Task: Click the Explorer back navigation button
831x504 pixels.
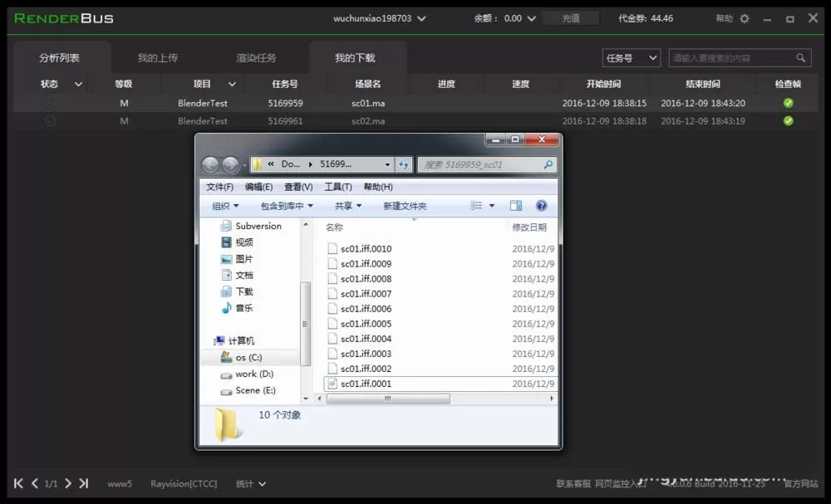Action: (210, 164)
